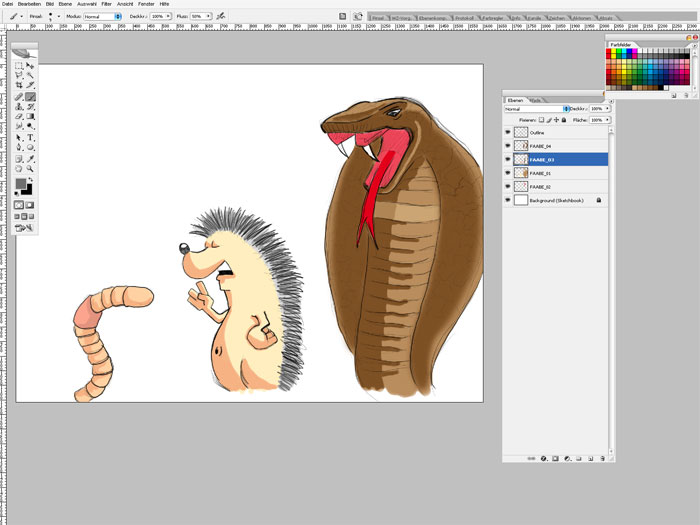Select the Type (T) tool

click(x=31, y=137)
